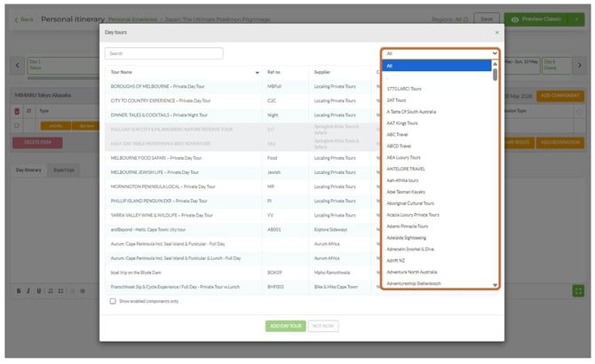Tick the component row checkbox under MIMARU
The height and width of the screenshot is (364, 595).
[17, 125]
